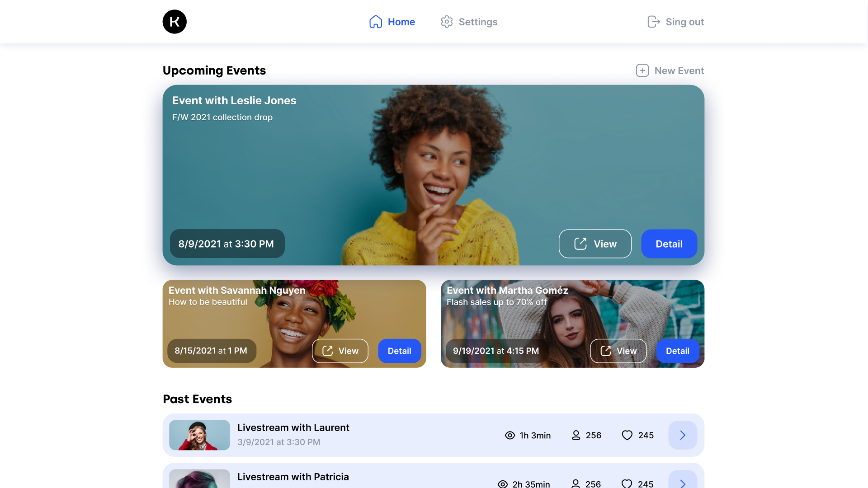Click the Settings gear icon in the navbar
Image resolution: width=868 pixels, height=488 pixels.
(x=447, y=21)
